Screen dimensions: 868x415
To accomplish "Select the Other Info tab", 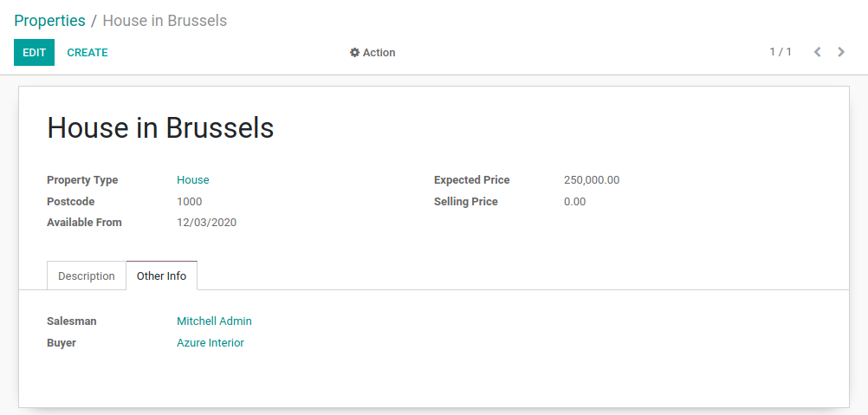I will point(161,276).
